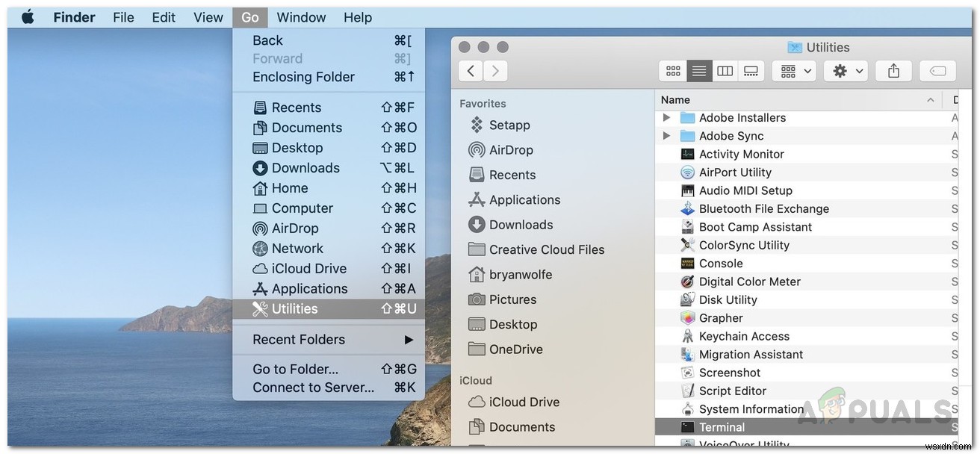Select iCloud Drive in the sidebar

click(x=522, y=402)
